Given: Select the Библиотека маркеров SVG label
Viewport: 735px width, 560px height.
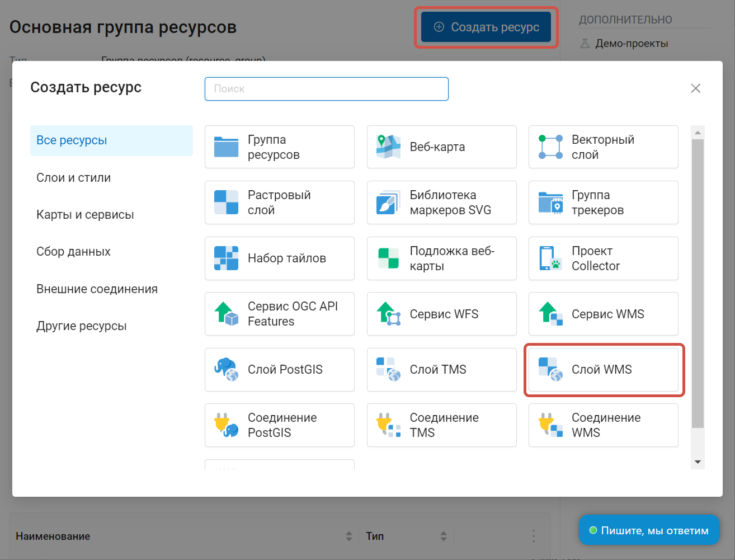Looking at the screenshot, I should (451, 203).
